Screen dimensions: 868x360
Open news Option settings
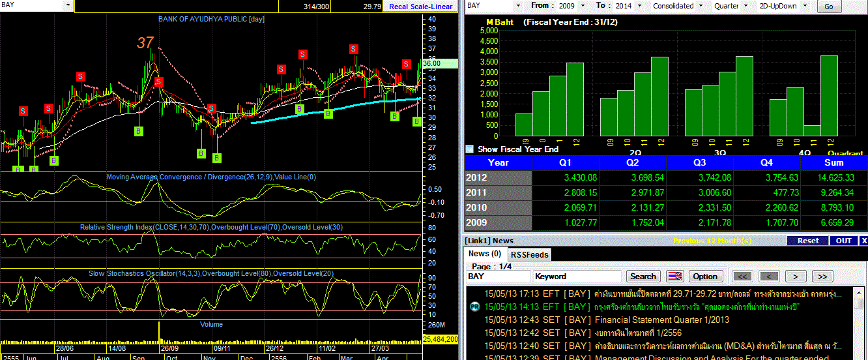pyautogui.click(x=704, y=277)
